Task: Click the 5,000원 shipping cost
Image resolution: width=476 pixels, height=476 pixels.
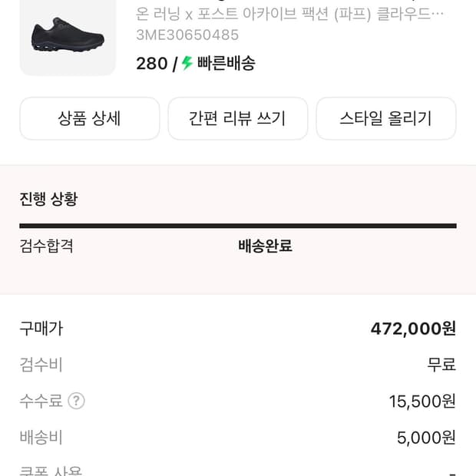Action: [x=426, y=438]
